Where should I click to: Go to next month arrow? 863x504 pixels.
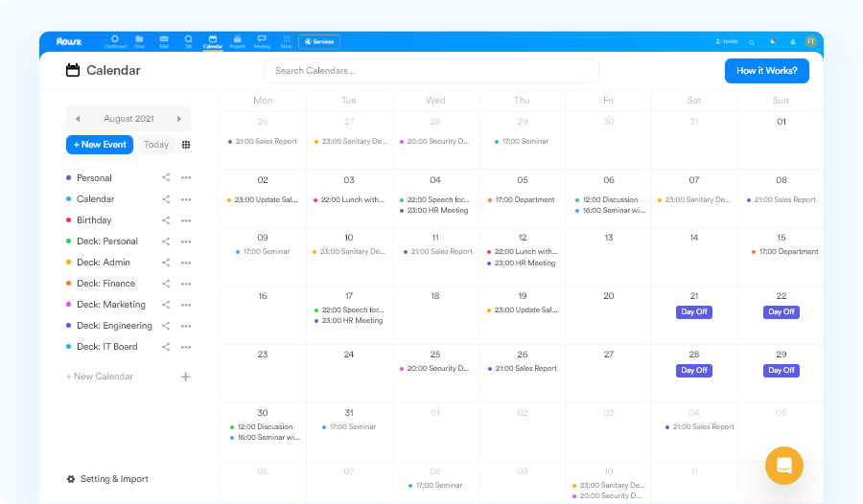pyautogui.click(x=179, y=119)
